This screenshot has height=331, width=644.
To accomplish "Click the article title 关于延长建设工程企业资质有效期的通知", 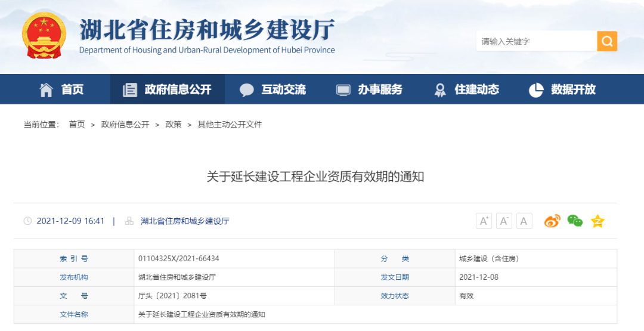I will point(315,177).
